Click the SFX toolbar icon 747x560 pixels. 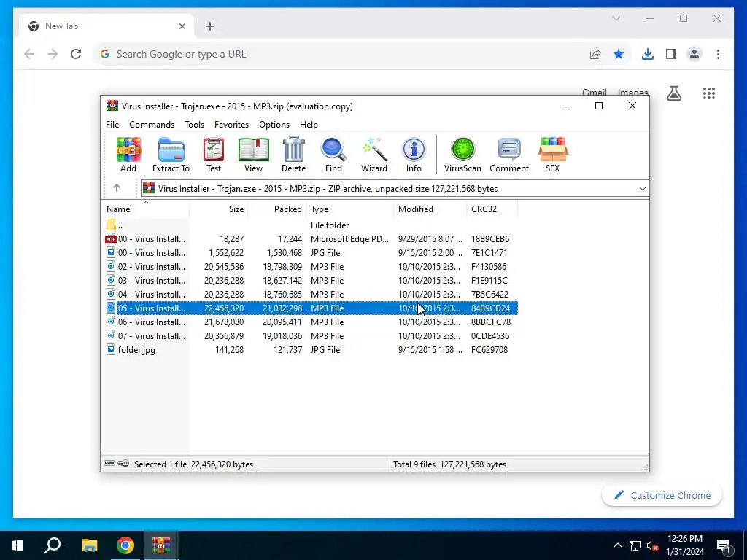(x=553, y=155)
